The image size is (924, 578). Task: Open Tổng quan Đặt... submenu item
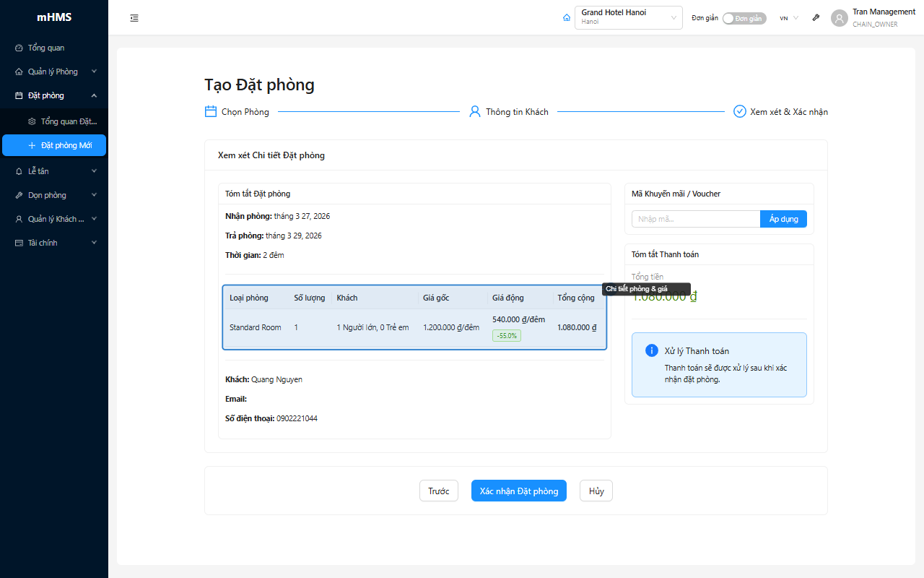(x=54, y=121)
